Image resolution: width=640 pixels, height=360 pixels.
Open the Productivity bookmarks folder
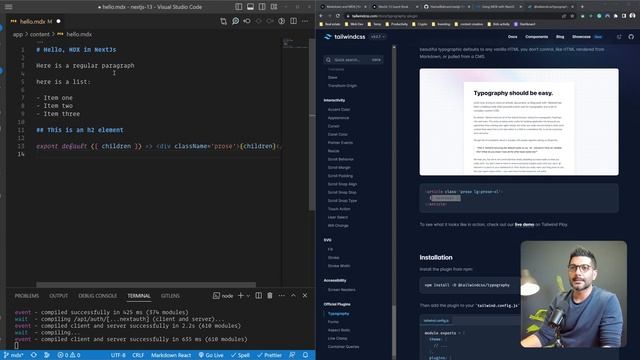(396, 24)
